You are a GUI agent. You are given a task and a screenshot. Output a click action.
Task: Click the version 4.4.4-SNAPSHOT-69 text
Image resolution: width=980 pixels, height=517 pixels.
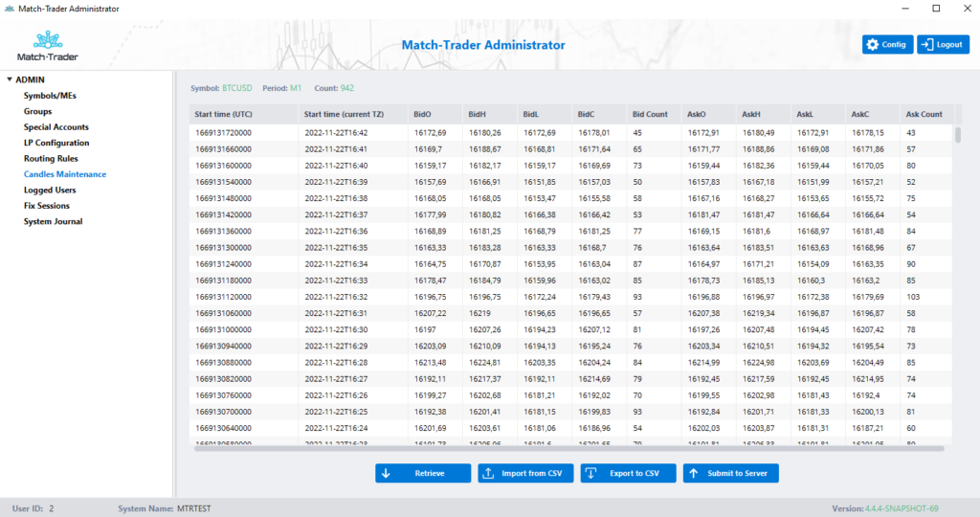(902, 508)
